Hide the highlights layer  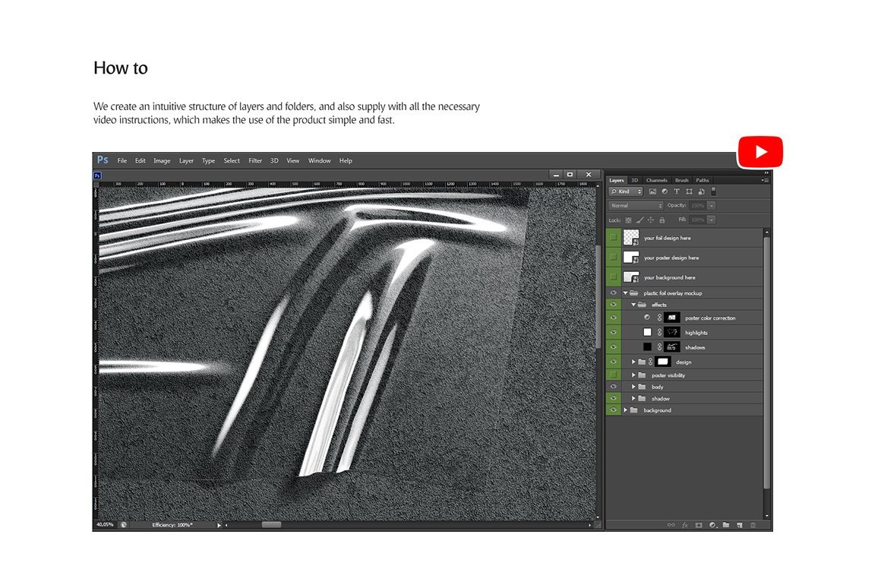click(x=614, y=333)
